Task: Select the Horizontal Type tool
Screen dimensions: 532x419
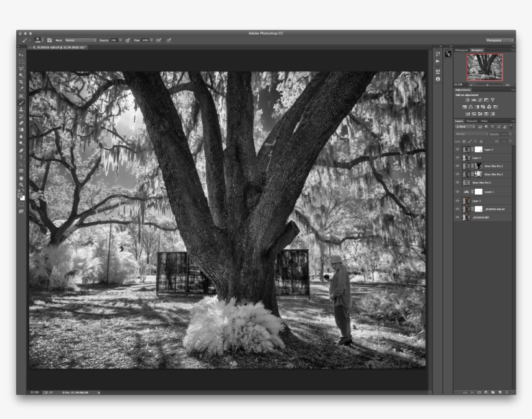Action: tap(21, 157)
